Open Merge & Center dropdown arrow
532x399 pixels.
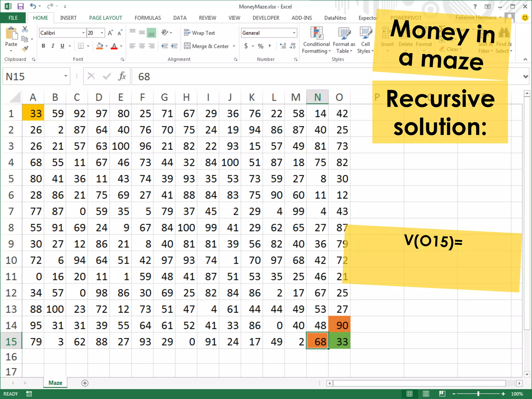point(234,46)
